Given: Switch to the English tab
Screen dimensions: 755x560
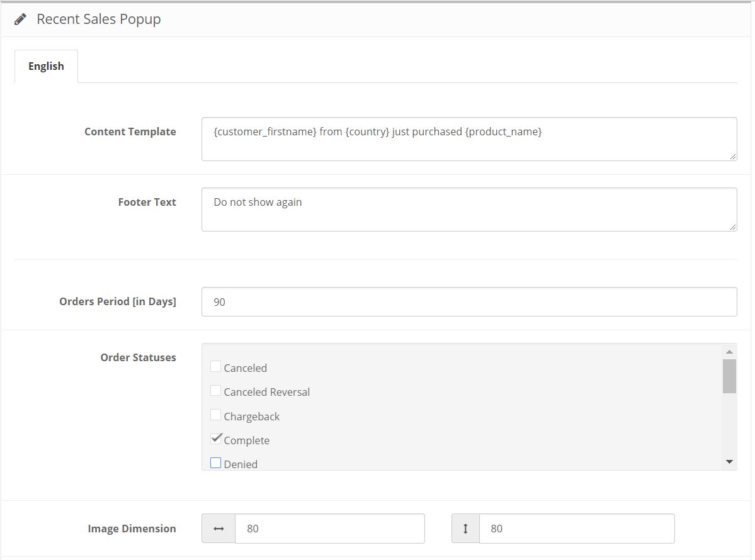Looking at the screenshot, I should (x=46, y=67).
